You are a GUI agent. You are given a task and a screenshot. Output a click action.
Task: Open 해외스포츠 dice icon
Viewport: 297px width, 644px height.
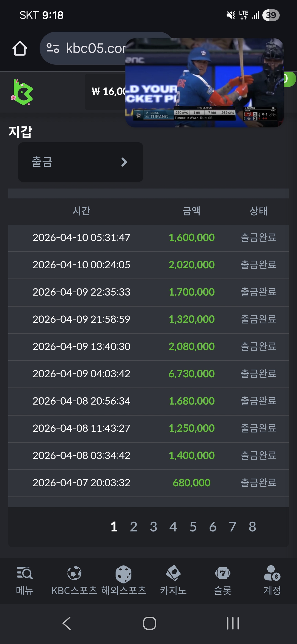click(x=123, y=574)
